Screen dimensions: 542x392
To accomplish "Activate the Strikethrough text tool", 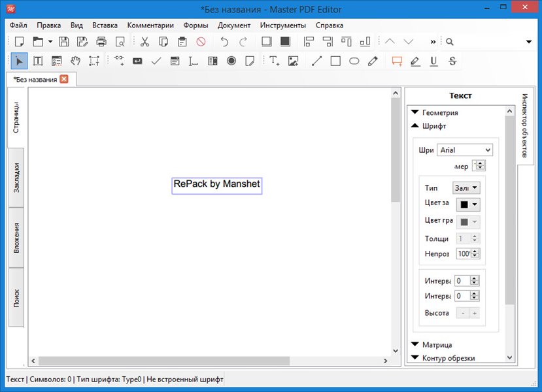I will coord(452,61).
